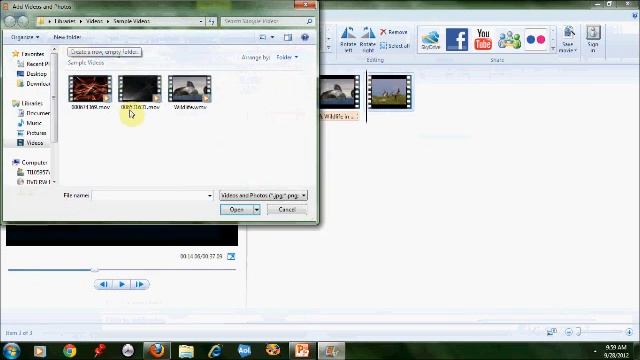Screen dimensions: 640x360
Task: Click Rotate right in Movie Maker ribbon
Action: [x=368, y=39]
